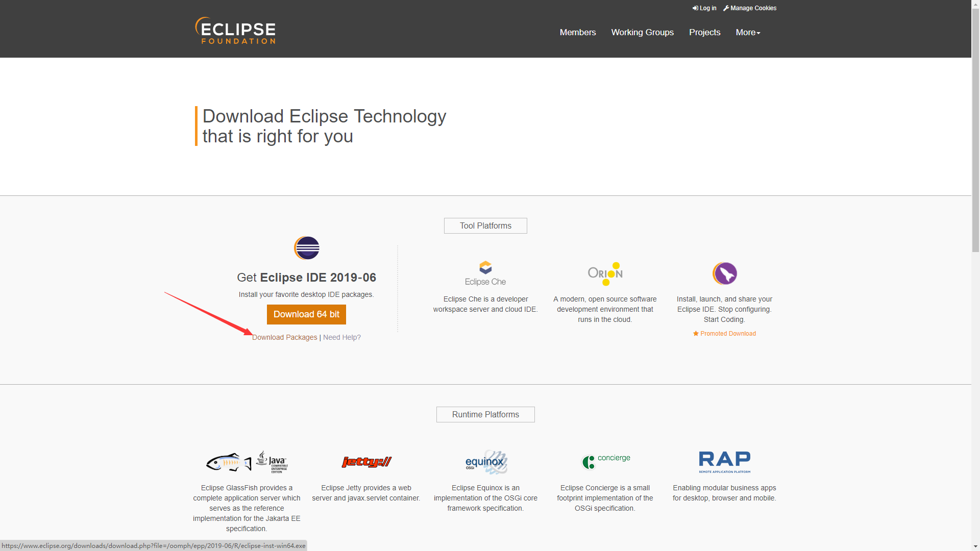The image size is (980, 551).
Task: Open the Eclipse Che logo
Action: (x=485, y=273)
